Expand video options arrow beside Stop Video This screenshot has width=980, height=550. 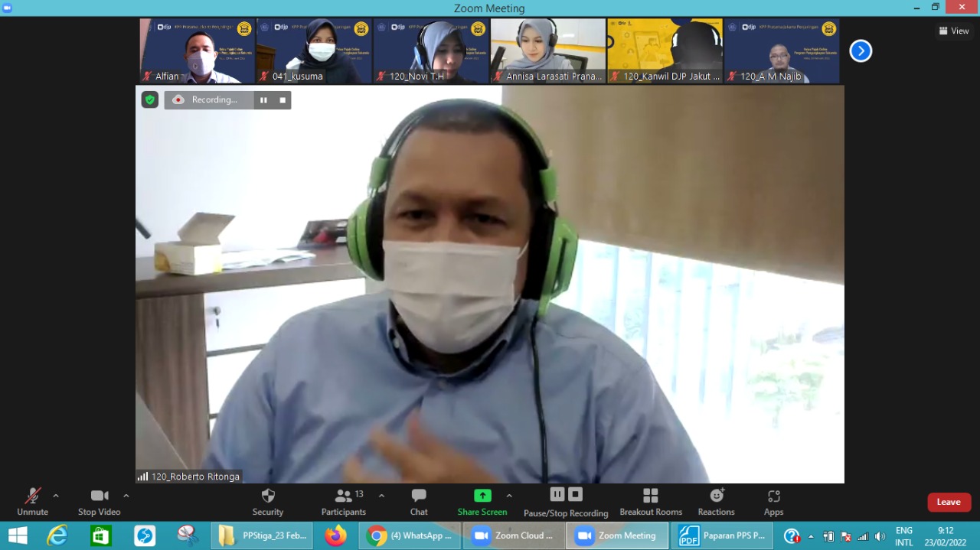pos(126,496)
